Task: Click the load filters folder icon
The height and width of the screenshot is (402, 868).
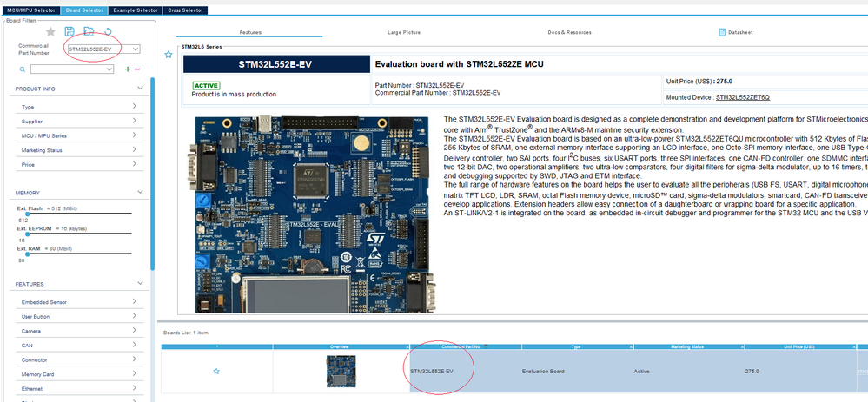Action: pos(89,31)
